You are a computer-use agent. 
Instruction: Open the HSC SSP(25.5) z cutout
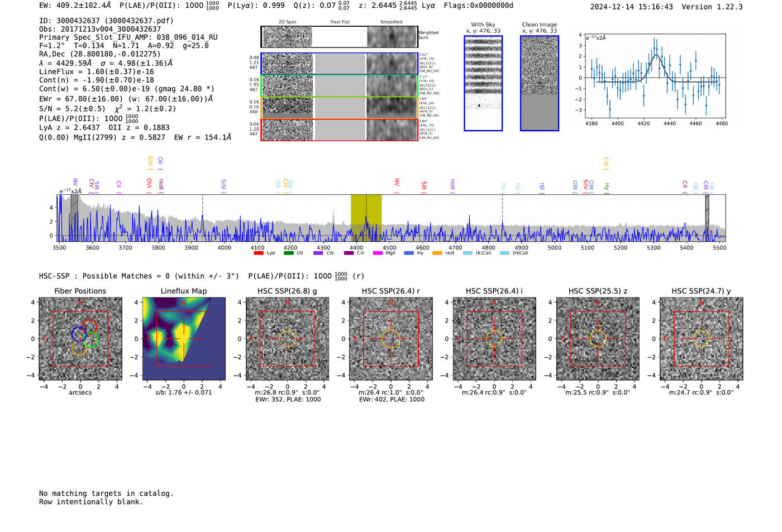pyautogui.click(x=598, y=339)
